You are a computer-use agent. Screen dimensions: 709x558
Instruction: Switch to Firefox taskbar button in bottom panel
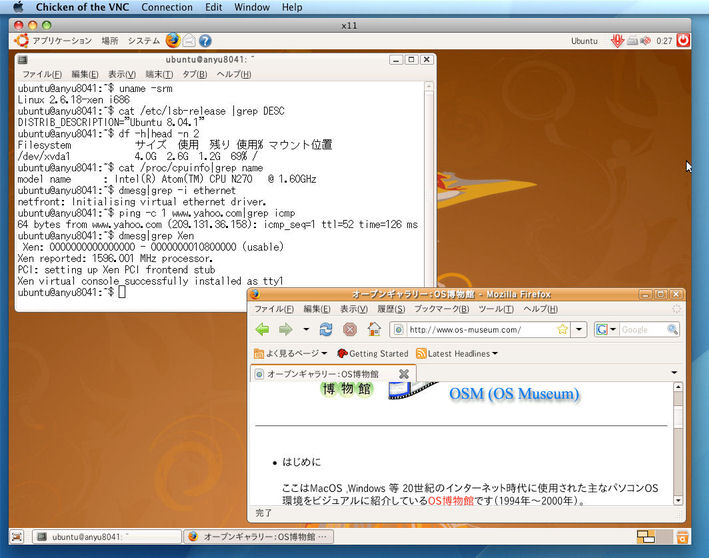click(x=258, y=537)
